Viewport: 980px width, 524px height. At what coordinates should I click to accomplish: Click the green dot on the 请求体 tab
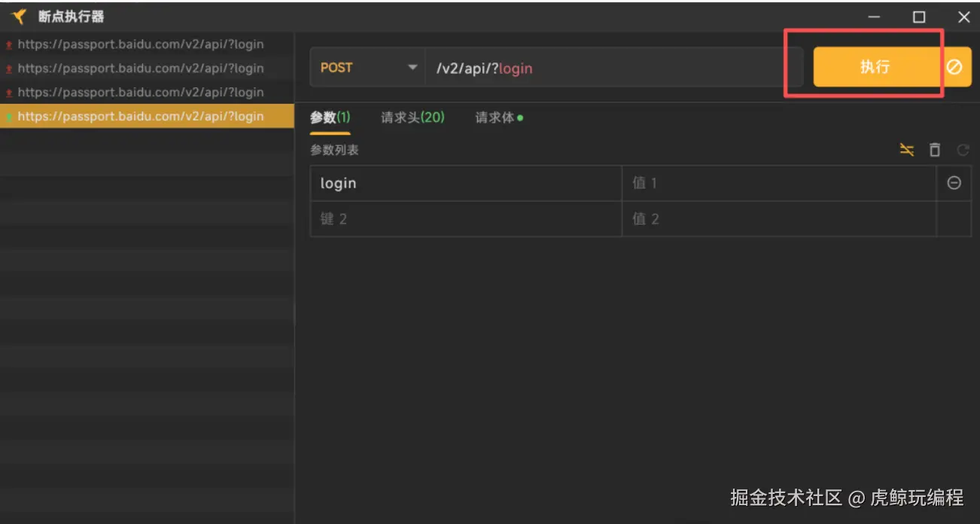521,117
